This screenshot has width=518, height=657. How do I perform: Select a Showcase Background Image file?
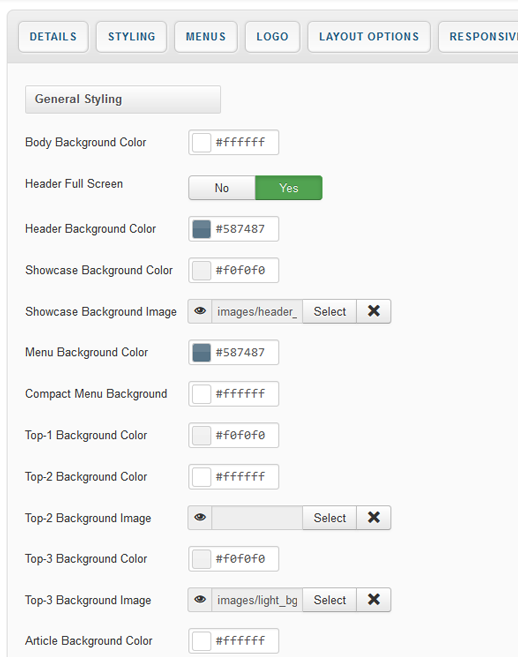pos(330,311)
